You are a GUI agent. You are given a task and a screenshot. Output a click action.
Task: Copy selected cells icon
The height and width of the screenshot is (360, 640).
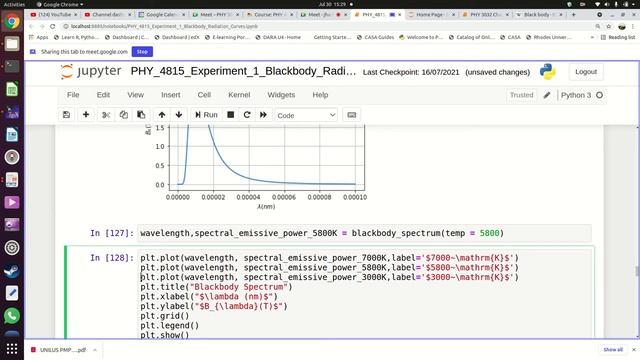(123, 115)
